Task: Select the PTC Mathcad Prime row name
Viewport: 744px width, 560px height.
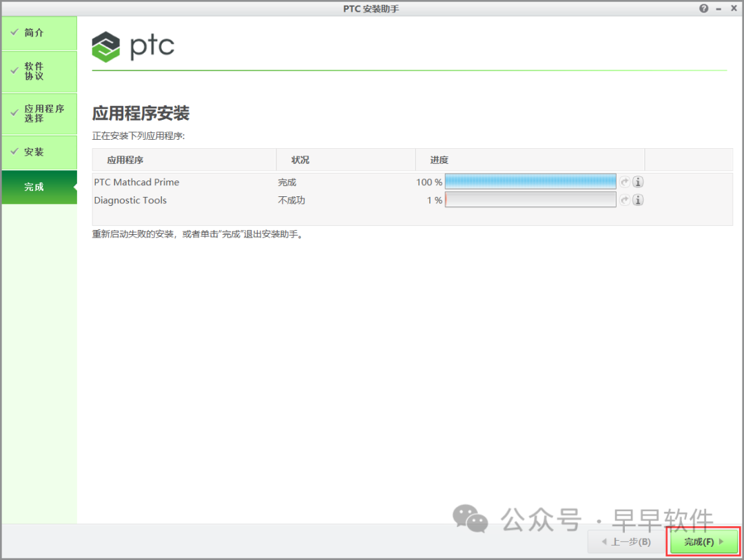Action: [136, 183]
